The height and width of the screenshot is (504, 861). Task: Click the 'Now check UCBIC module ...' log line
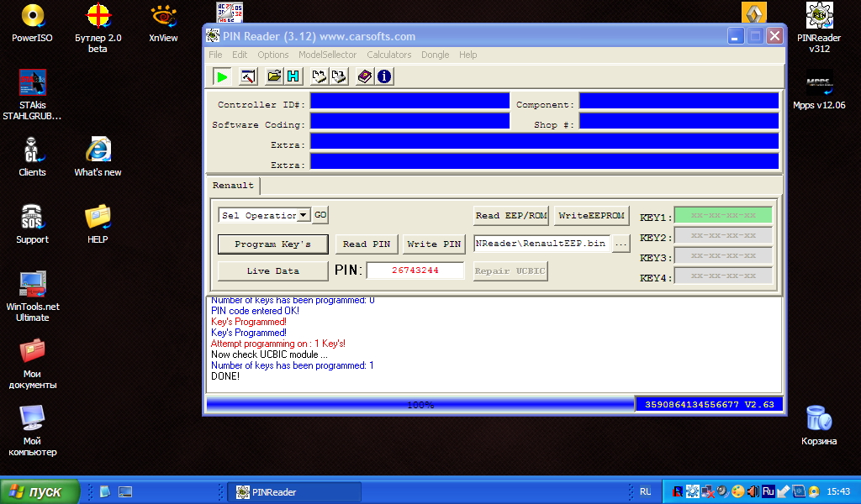[269, 354]
